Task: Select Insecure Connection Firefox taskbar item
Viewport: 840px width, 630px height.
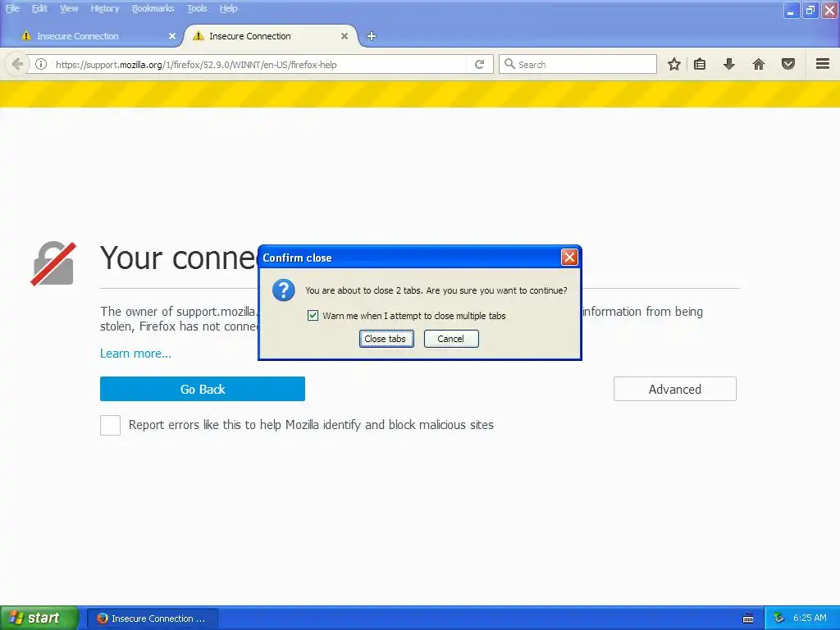Action: pyautogui.click(x=152, y=619)
